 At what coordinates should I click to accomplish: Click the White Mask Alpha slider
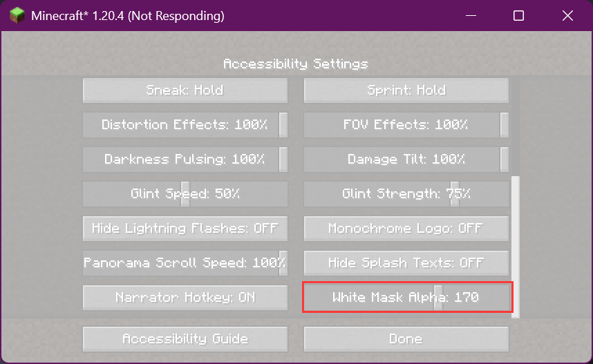tap(406, 298)
